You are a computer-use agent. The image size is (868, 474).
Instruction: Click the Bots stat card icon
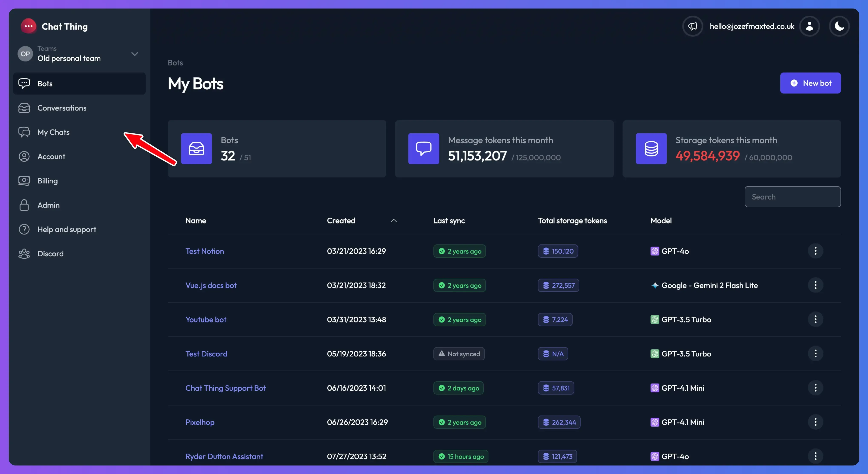pyautogui.click(x=196, y=148)
